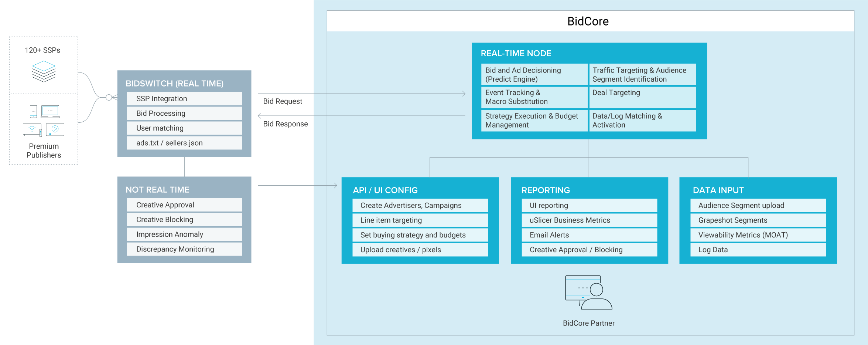Click the connector circle before BidSwitch

109,97
